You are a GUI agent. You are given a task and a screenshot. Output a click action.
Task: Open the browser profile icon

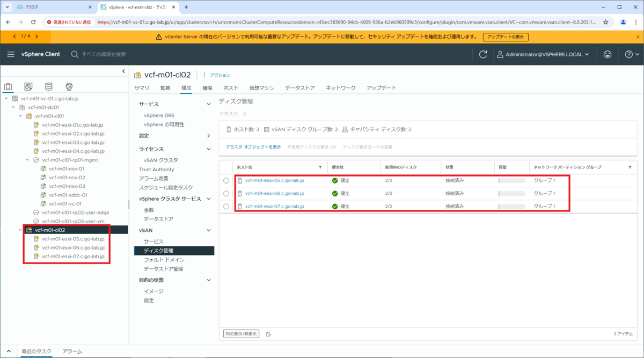tap(623, 22)
